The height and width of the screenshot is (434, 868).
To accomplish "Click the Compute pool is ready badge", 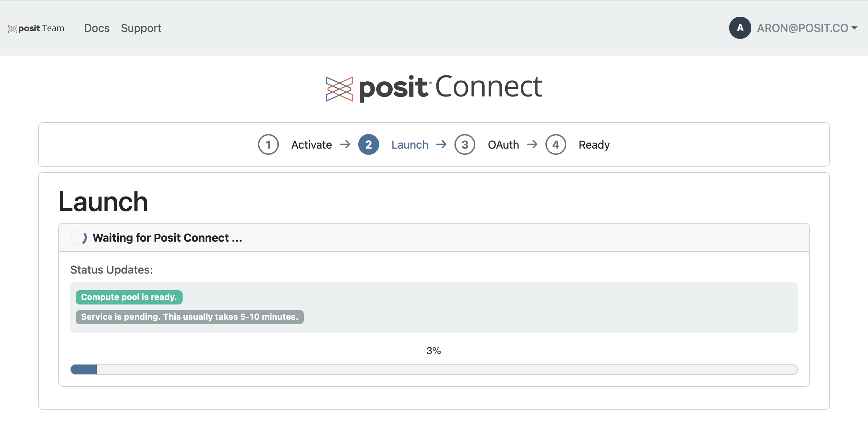I will pos(129,297).
